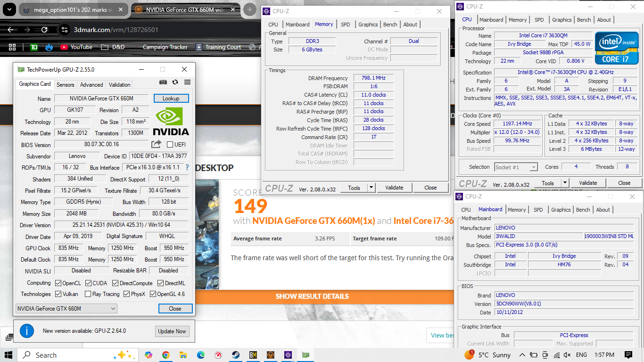The image size is (644, 362).
Task: Open Chrome from the taskbar
Action: tap(166, 355)
